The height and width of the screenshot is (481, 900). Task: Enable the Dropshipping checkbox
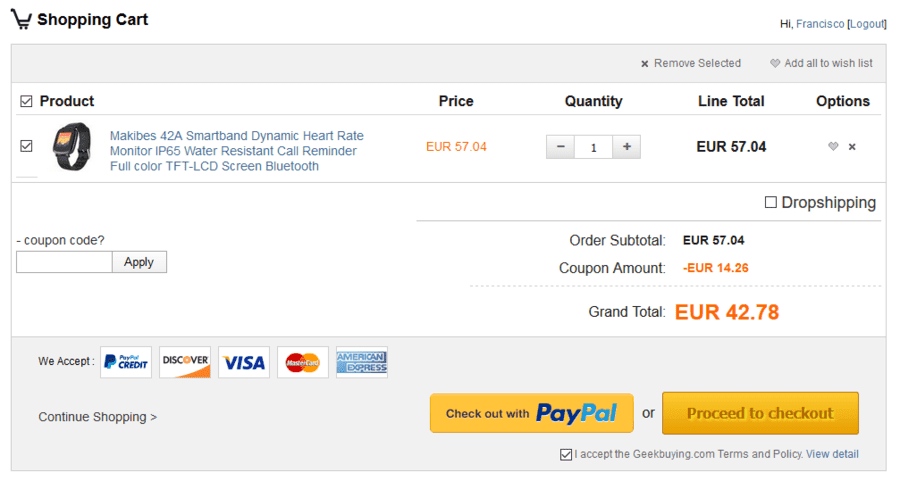[771, 202]
